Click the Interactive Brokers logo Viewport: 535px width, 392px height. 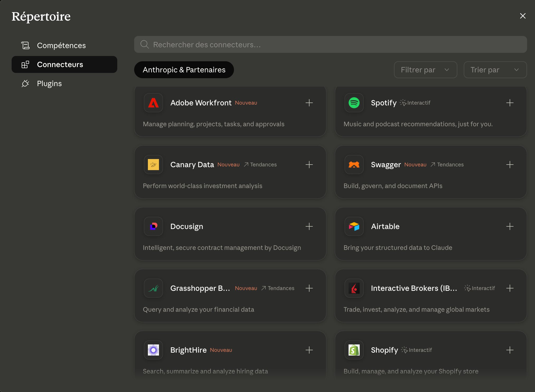[x=354, y=288]
